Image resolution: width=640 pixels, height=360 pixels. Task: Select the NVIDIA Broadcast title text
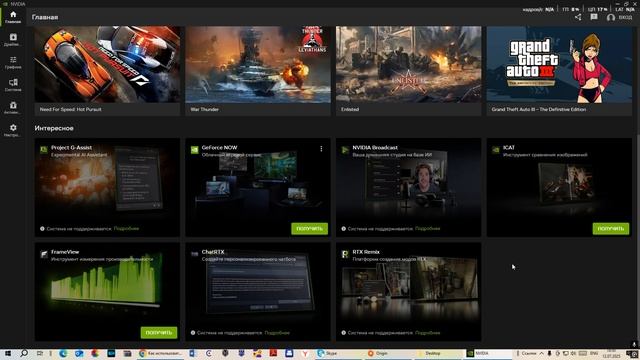[x=375, y=148]
